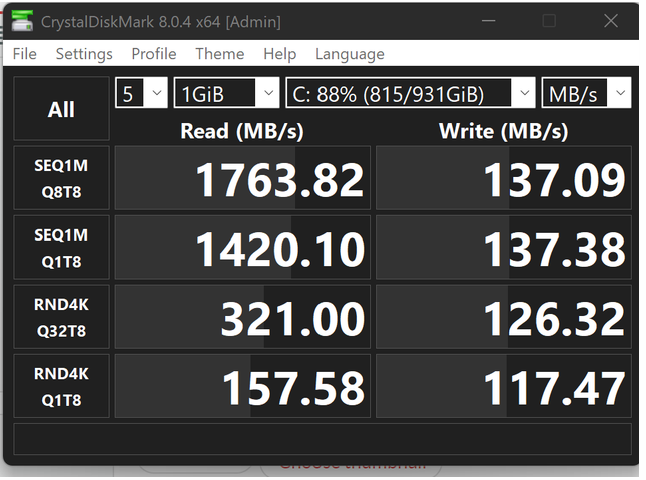The height and width of the screenshot is (480, 646).
Task: Click the empty comment field at bottom
Action: [322, 438]
